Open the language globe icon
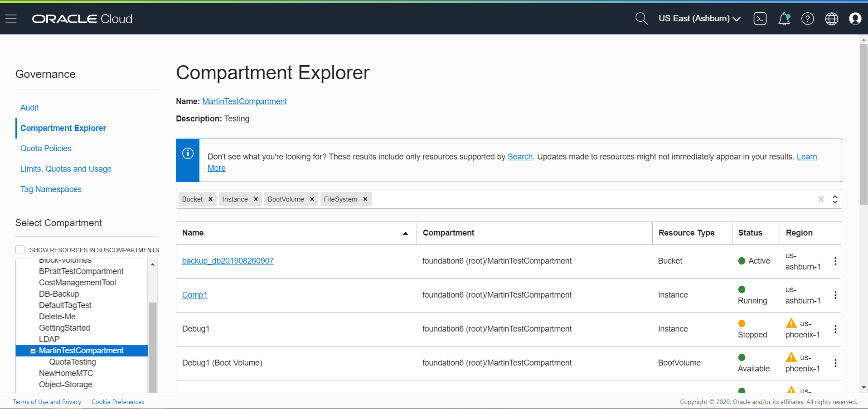868x409 pixels. click(x=832, y=19)
